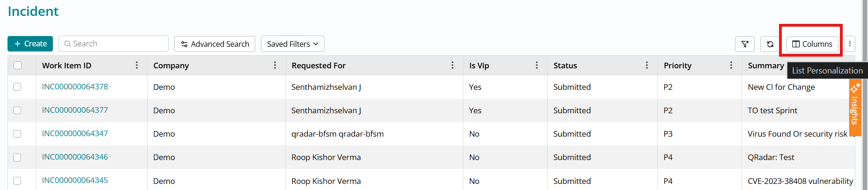The height and width of the screenshot is (190, 868).
Task: Open the orange Insights side panel
Action: point(855,105)
